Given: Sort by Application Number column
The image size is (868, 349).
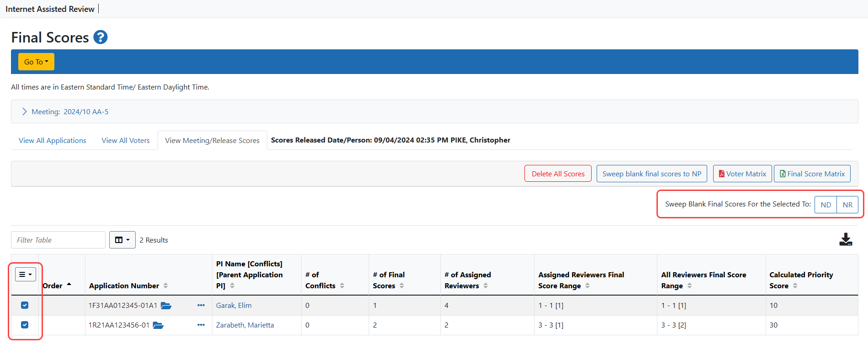Looking at the screenshot, I should click(x=165, y=286).
